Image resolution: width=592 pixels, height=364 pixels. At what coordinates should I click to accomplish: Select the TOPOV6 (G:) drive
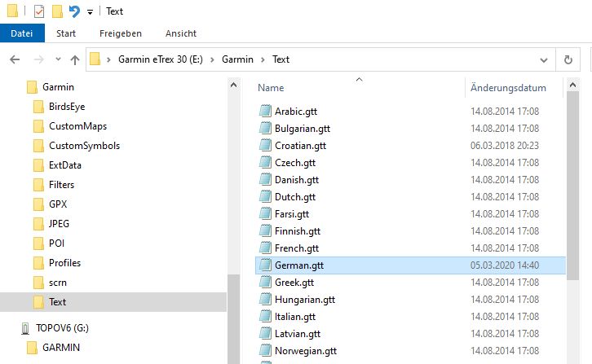click(62, 328)
